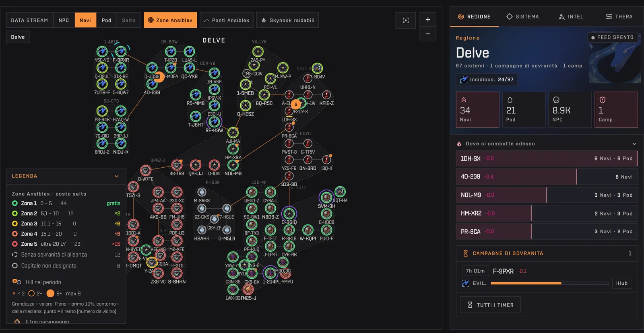Select the 1DH-SX system node

click(289, 111)
